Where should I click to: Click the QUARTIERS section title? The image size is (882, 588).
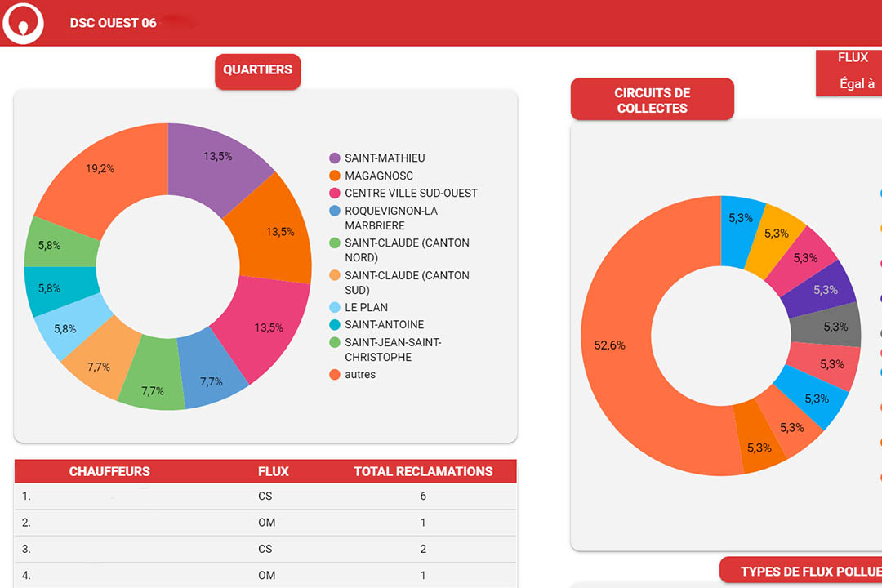click(257, 70)
